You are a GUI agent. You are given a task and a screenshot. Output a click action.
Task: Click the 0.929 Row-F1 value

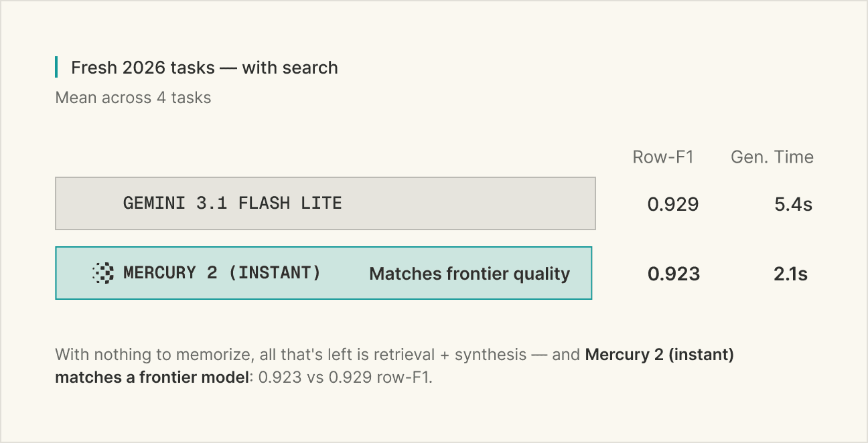click(x=673, y=204)
